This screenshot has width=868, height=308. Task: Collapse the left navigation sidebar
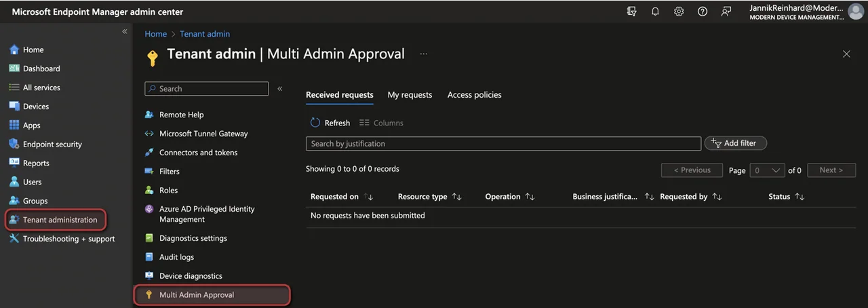[124, 32]
